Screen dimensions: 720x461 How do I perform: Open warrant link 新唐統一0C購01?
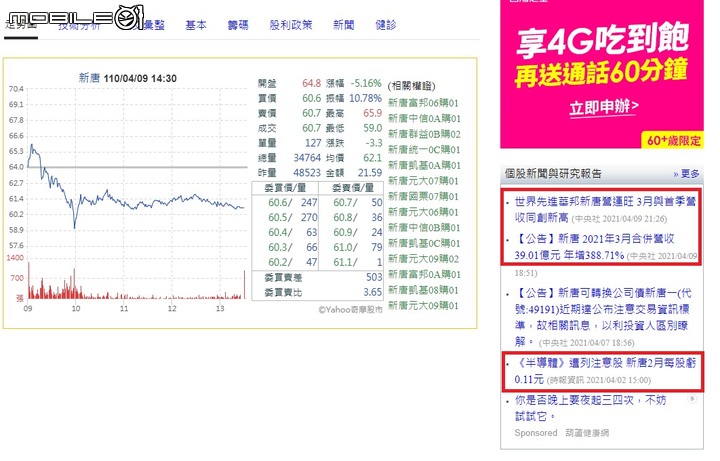click(424, 150)
